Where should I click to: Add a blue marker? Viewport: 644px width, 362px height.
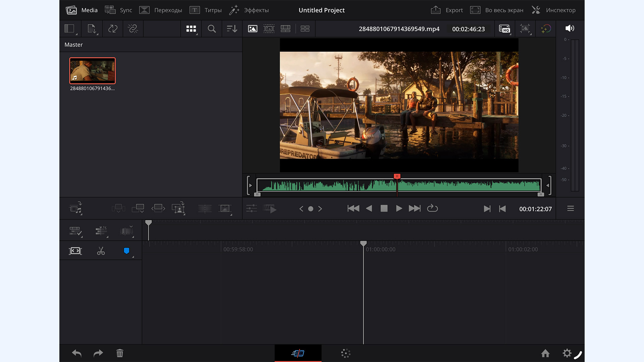[126, 251]
